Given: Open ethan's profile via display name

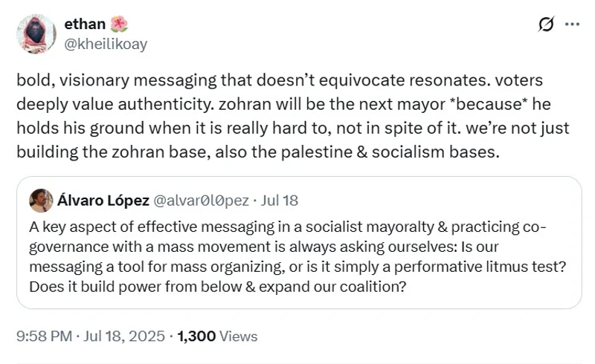Looking at the screenshot, I should tap(90, 25).
